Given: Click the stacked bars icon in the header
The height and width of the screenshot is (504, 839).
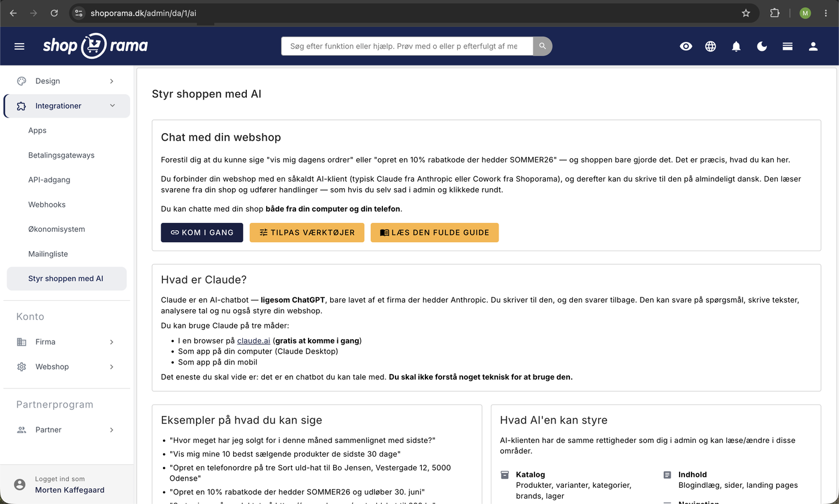Looking at the screenshot, I should (x=787, y=46).
